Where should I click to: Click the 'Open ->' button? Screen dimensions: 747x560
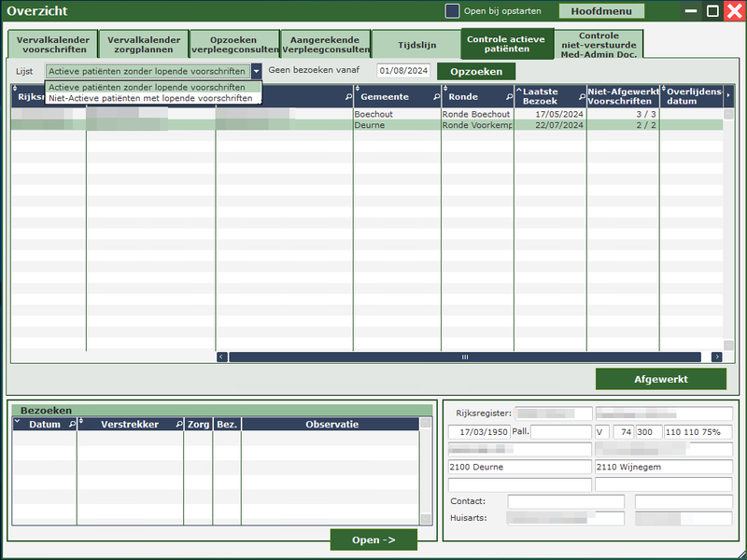pos(373,539)
